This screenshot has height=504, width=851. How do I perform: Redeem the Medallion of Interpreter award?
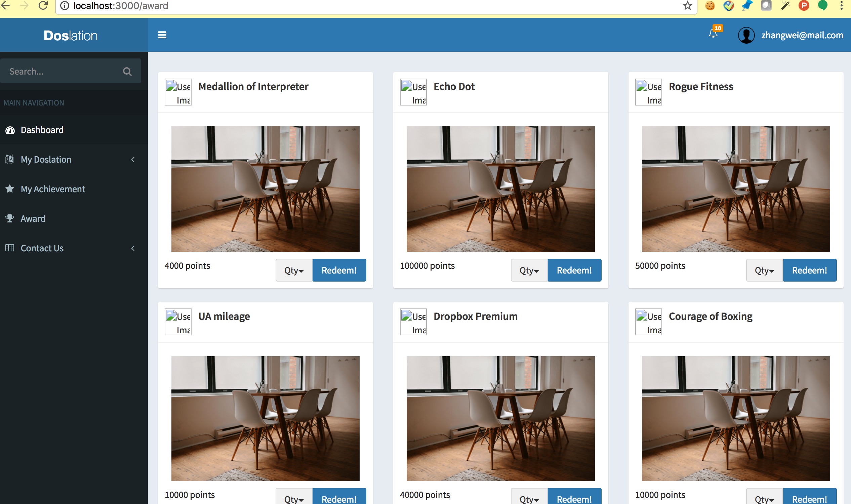tap(339, 270)
